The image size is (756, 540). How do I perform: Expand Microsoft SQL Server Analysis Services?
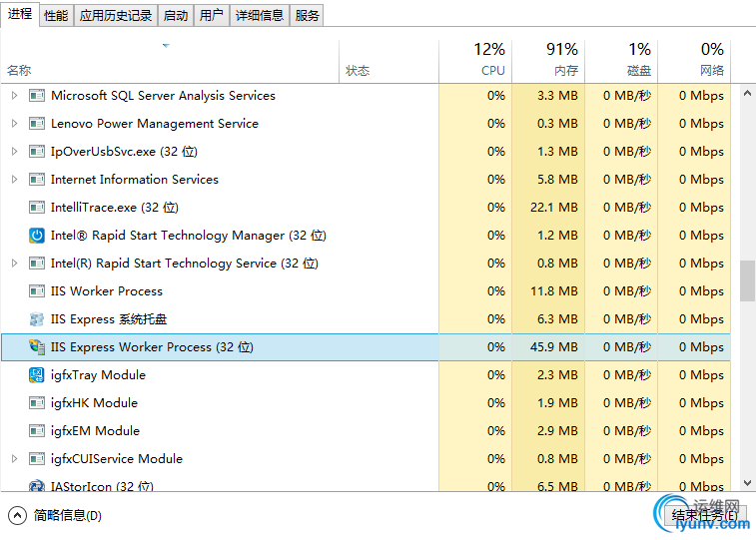(x=14, y=96)
